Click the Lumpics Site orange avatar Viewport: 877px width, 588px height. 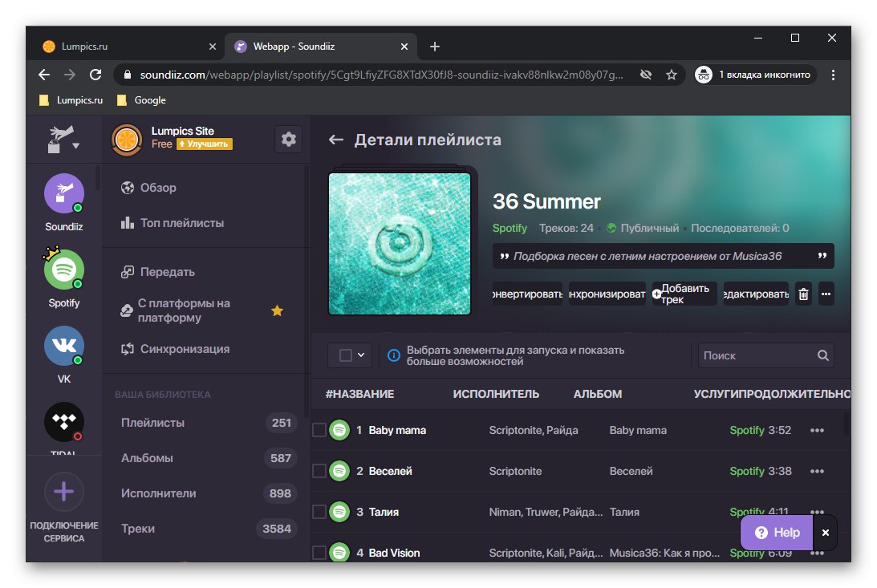point(127,139)
